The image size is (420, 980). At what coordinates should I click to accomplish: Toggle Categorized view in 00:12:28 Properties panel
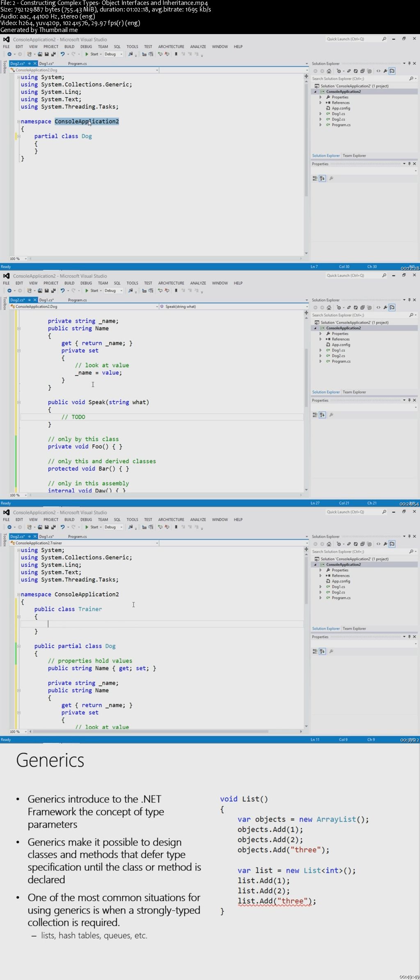click(315, 179)
